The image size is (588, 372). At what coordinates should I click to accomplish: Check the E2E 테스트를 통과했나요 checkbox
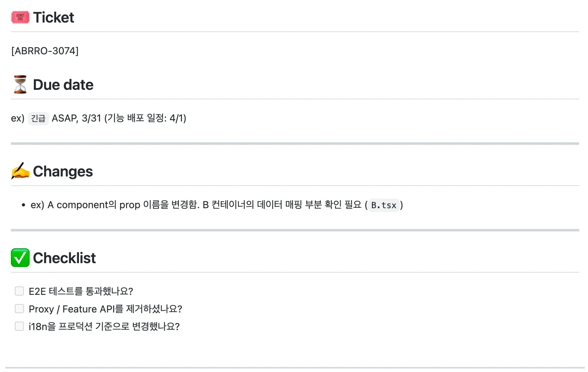point(19,291)
